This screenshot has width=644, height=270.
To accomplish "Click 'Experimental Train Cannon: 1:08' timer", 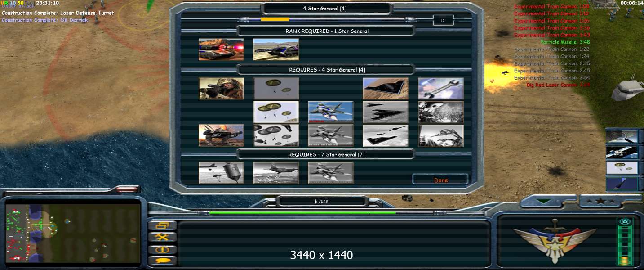I will click(552, 7).
